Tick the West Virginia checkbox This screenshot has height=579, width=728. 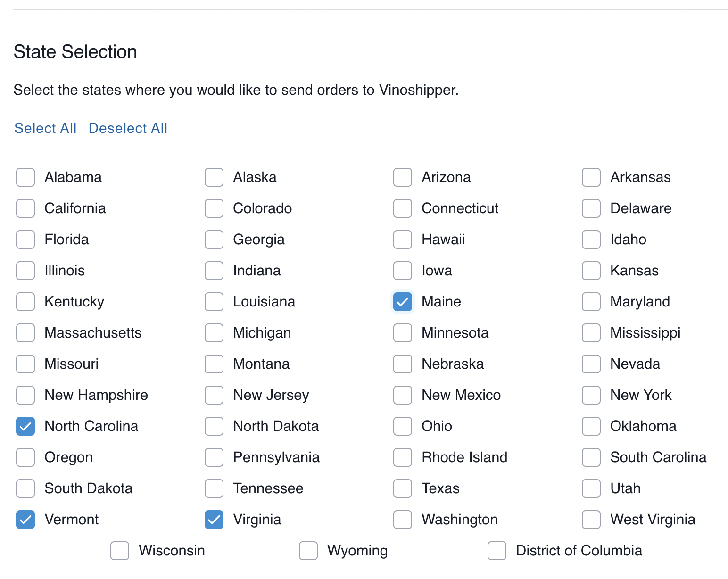(x=591, y=520)
